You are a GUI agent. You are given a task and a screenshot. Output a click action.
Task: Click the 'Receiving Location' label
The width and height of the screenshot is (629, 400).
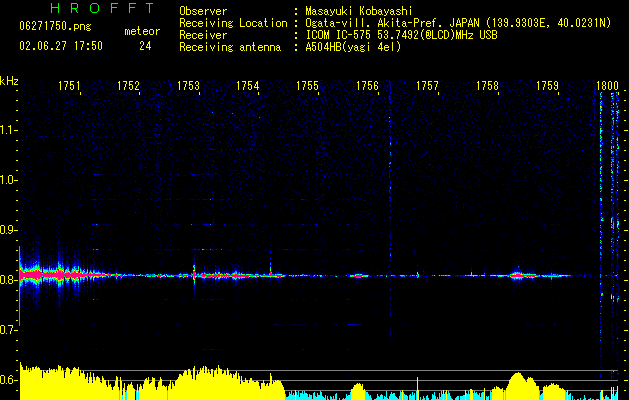[233, 23]
